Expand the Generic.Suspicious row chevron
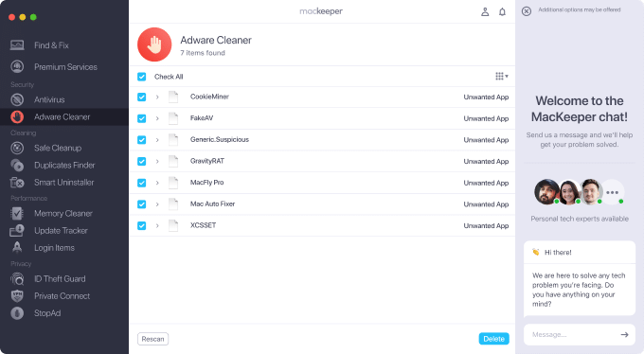The image size is (644, 354). pos(157,140)
